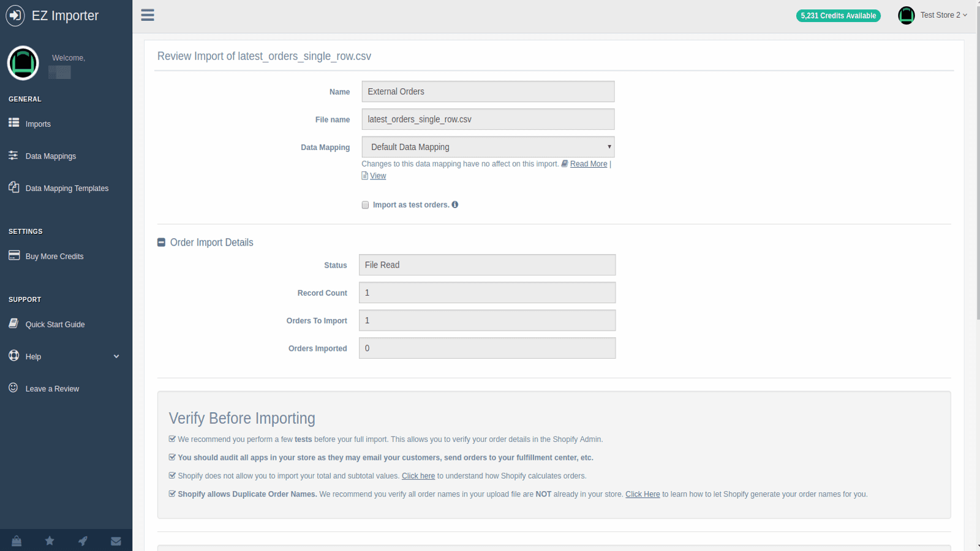Collapse the Order Import Details section
The image size is (980, 551).
click(x=160, y=242)
